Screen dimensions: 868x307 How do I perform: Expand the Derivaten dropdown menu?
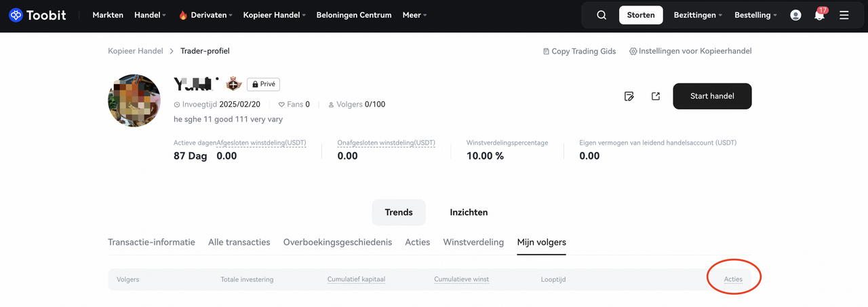pyautogui.click(x=206, y=15)
